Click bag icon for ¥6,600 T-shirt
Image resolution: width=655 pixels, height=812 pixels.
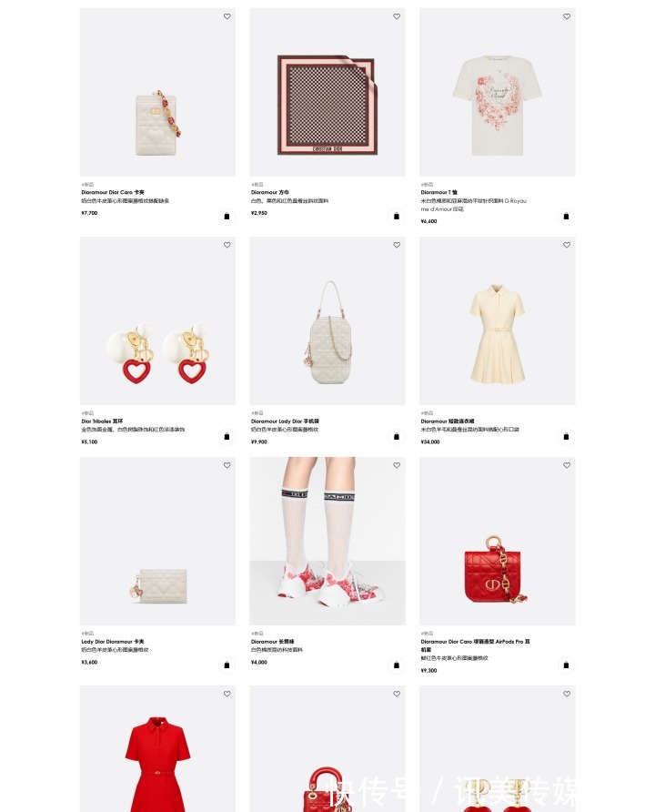[566, 217]
